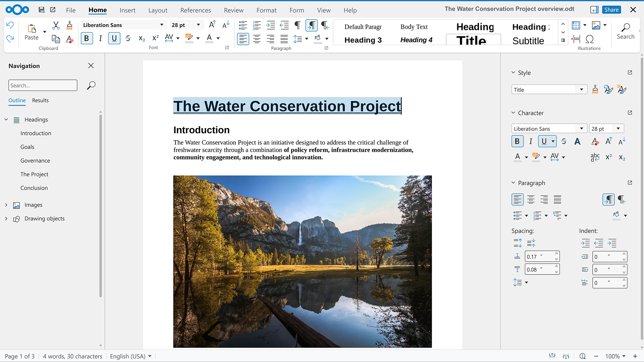Switch to the References ribbon tab
Viewport: 644px width, 362px height.
click(196, 10)
